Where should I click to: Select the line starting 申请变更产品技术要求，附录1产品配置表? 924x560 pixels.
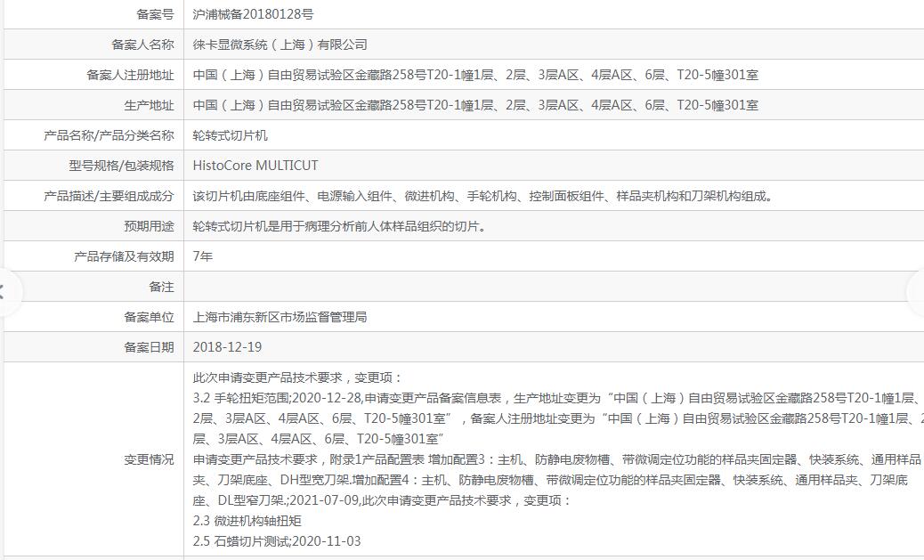[x=557, y=459]
